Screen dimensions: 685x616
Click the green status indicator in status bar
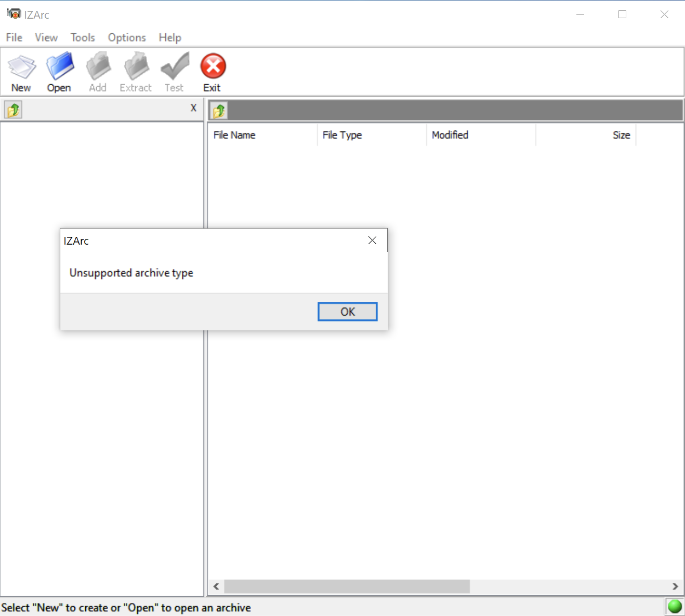pos(675,606)
